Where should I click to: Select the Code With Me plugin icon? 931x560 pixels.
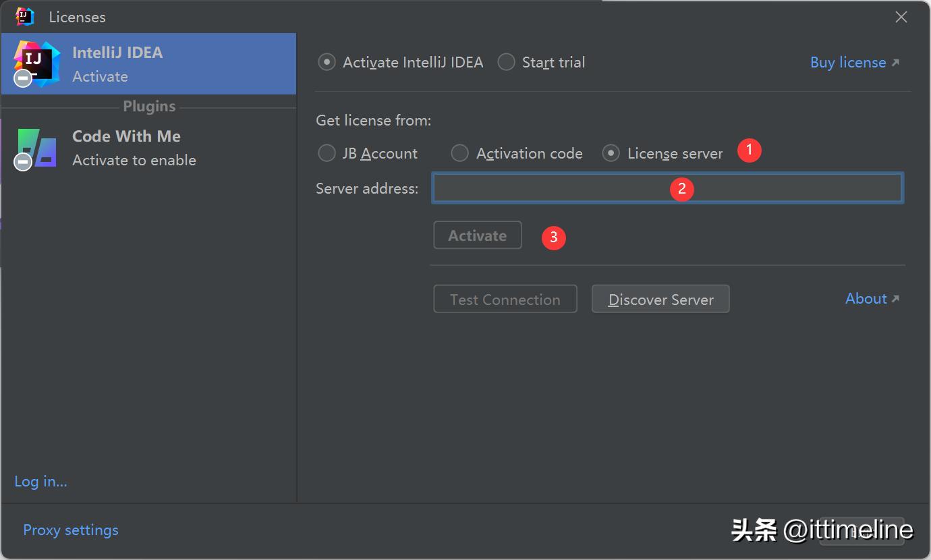pos(36,148)
